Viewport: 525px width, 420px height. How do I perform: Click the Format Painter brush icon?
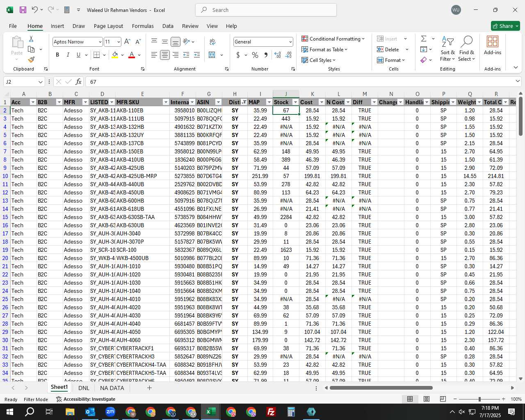pyautogui.click(x=31, y=59)
